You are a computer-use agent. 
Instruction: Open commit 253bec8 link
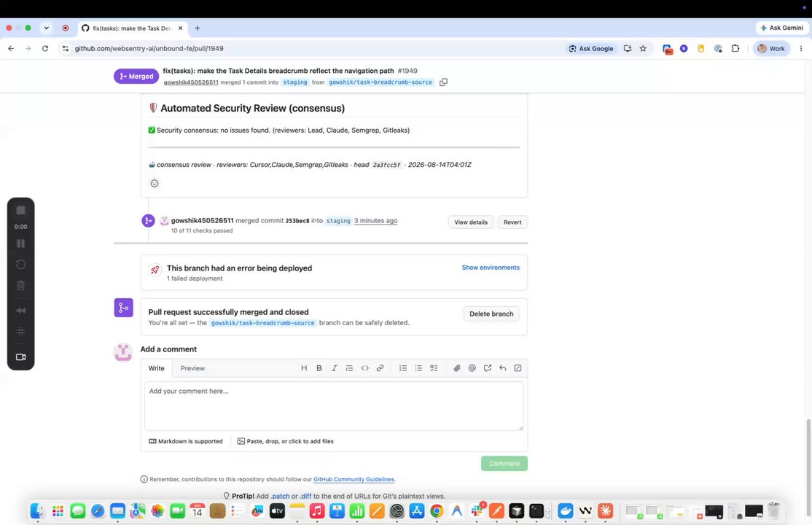(297, 221)
